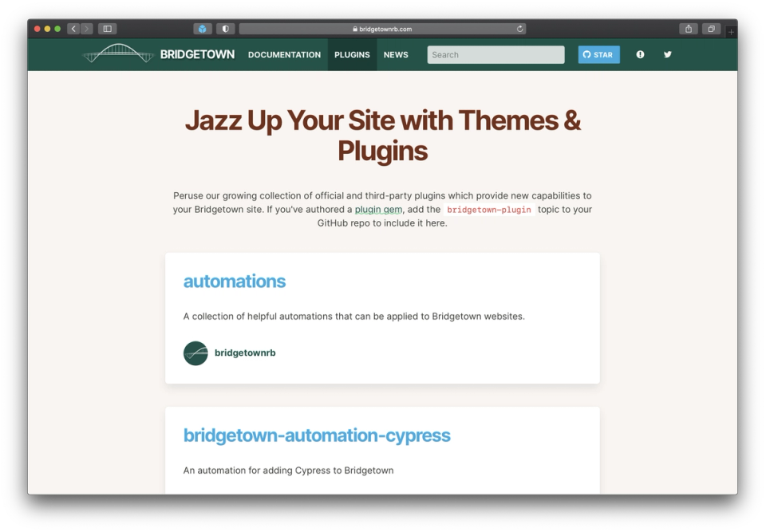Viewport: 766px width, 532px height.
Task: Click the automations description text
Action: (353, 316)
